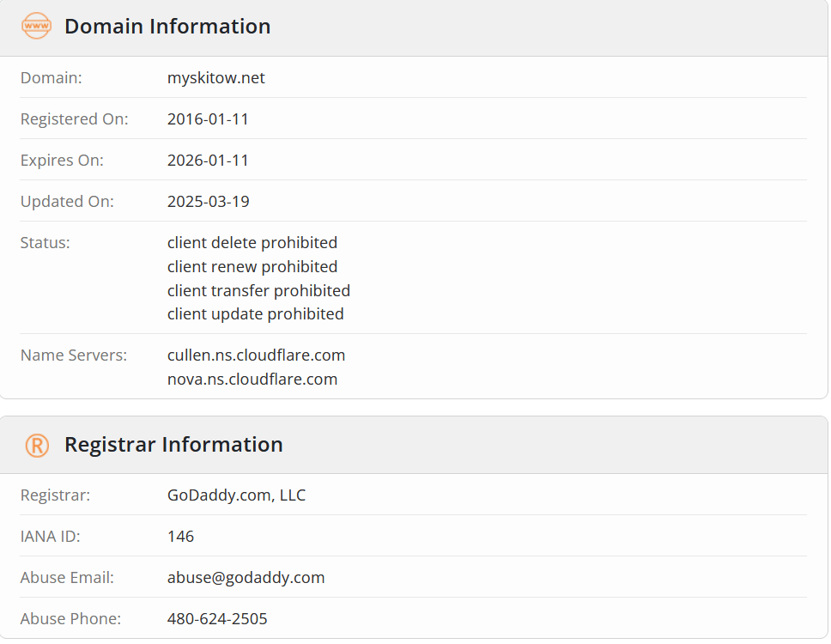The width and height of the screenshot is (831, 644).
Task: Click the expiry date 2026-01-11
Action: click(208, 161)
